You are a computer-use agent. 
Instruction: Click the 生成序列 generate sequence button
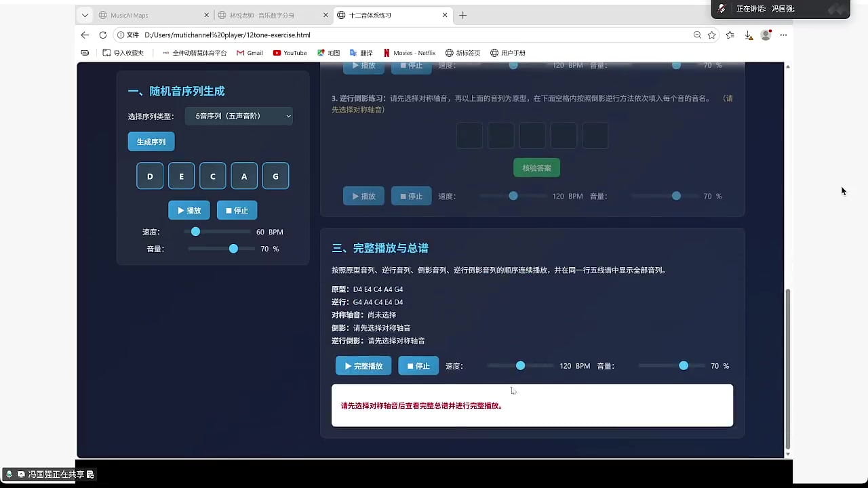tap(151, 142)
